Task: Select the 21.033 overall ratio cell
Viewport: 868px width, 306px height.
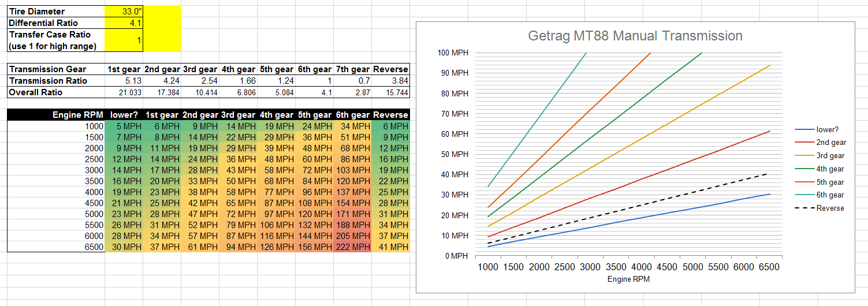Action: pyautogui.click(x=124, y=92)
